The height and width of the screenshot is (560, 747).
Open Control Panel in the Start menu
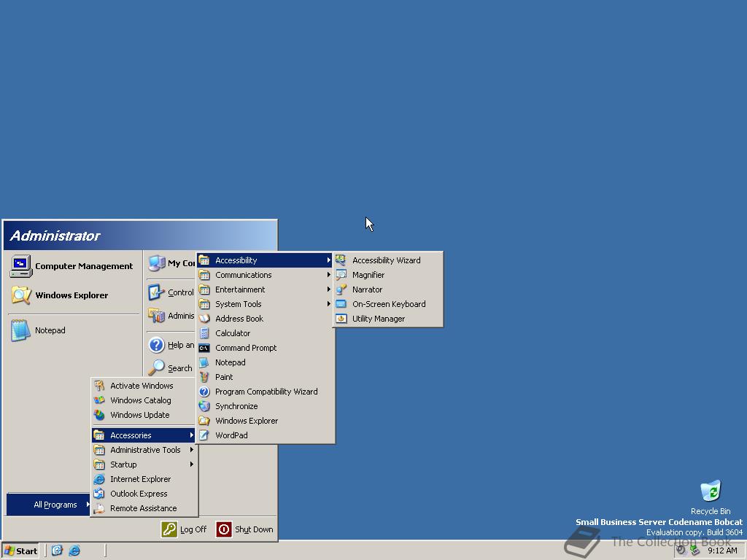(171, 292)
